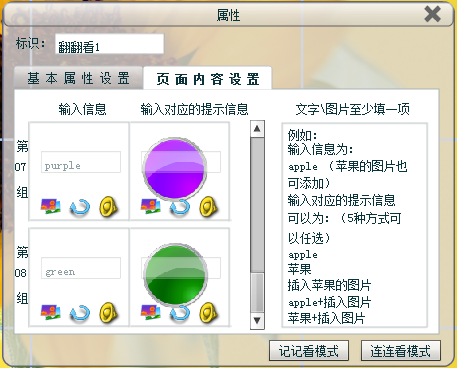The width and height of the screenshot is (457, 368).
Task: Insert image for group 07 input info
Action: point(51,206)
